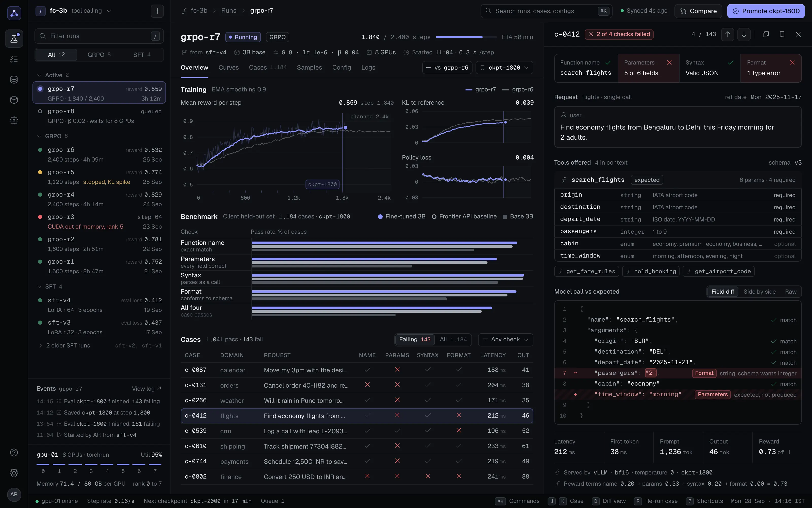The width and height of the screenshot is (812, 508).
Task: Open the settings gear in sidebar
Action: (x=14, y=473)
